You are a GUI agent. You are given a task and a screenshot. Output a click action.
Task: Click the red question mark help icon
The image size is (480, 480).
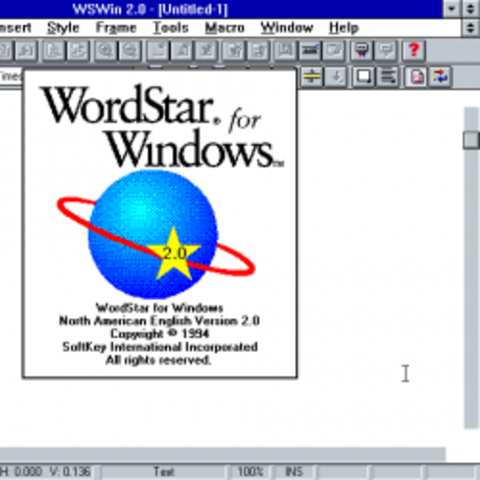coord(414,51)
